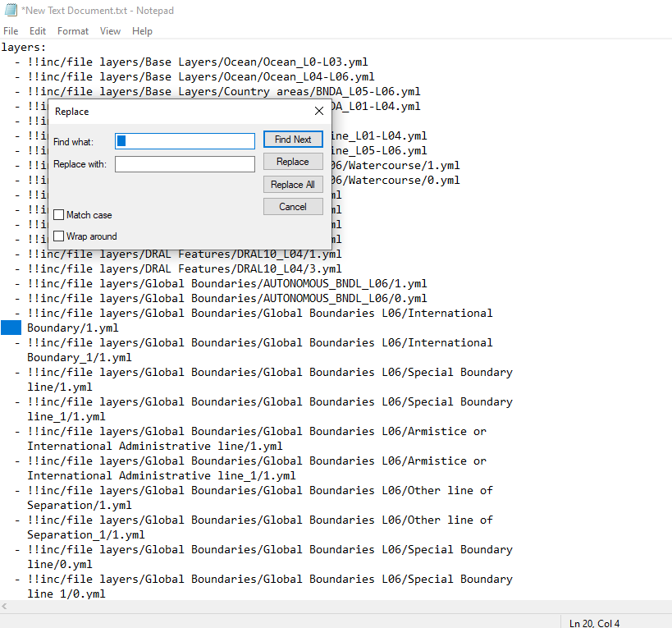Screen dimensions: 672x628
Task: Open the Help menu
Action: tap(142, 31)
